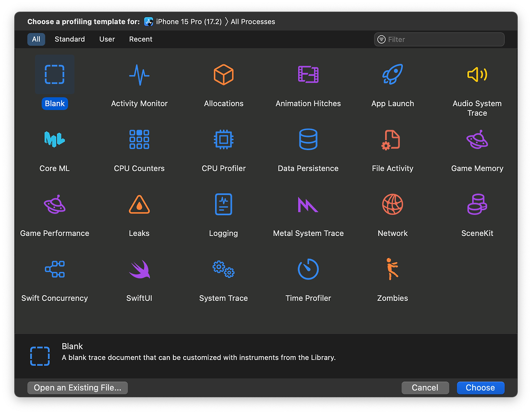Select the Data Persistence database icon
This screenshot has width=532, height=414.
[x=308, y=139]
